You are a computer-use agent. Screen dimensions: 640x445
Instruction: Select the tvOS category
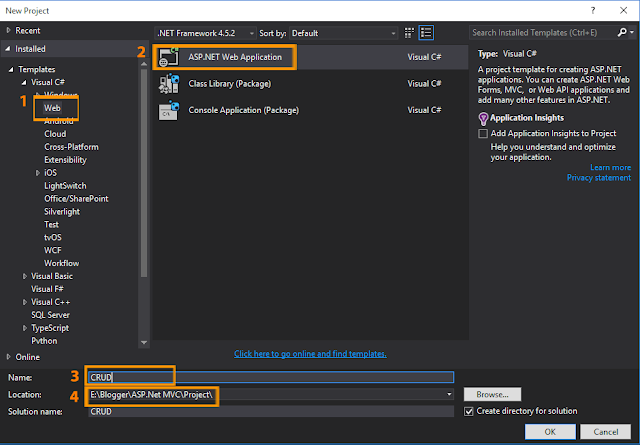click(53, 238)
